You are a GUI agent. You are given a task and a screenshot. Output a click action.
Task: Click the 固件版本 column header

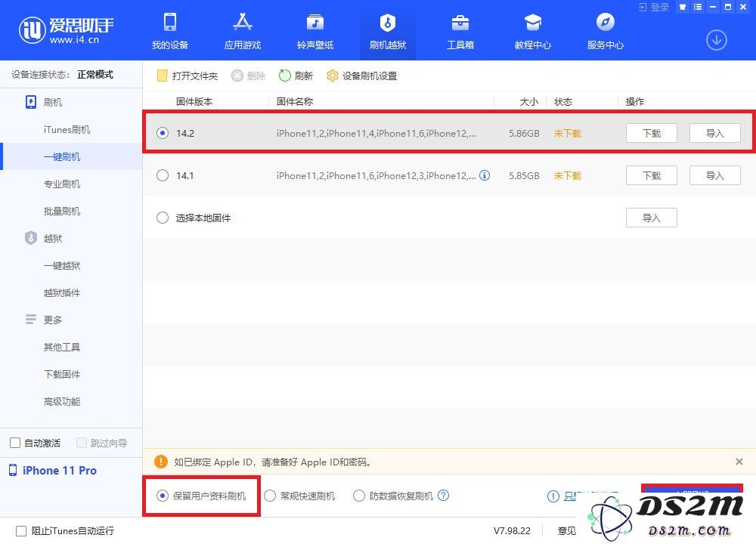pos(194,102)
